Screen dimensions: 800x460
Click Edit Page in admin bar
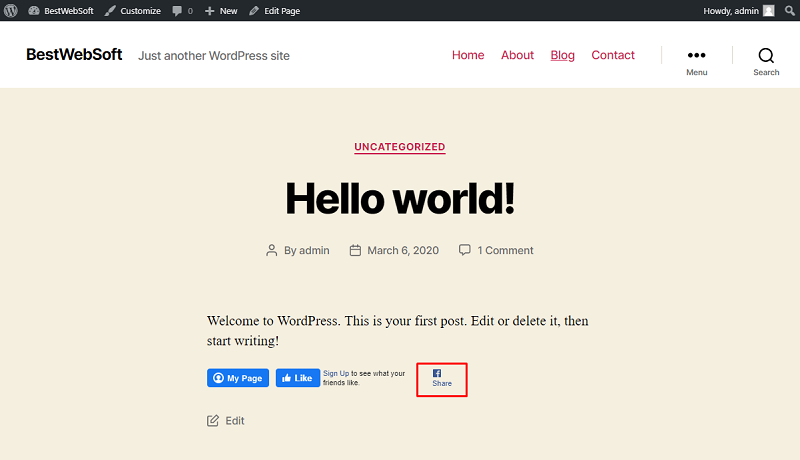click(x=274, y=11)
